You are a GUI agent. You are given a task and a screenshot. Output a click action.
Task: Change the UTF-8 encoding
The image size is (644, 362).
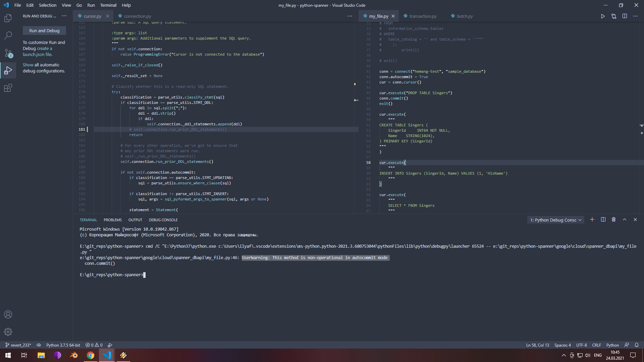click(x=581, y=345)
